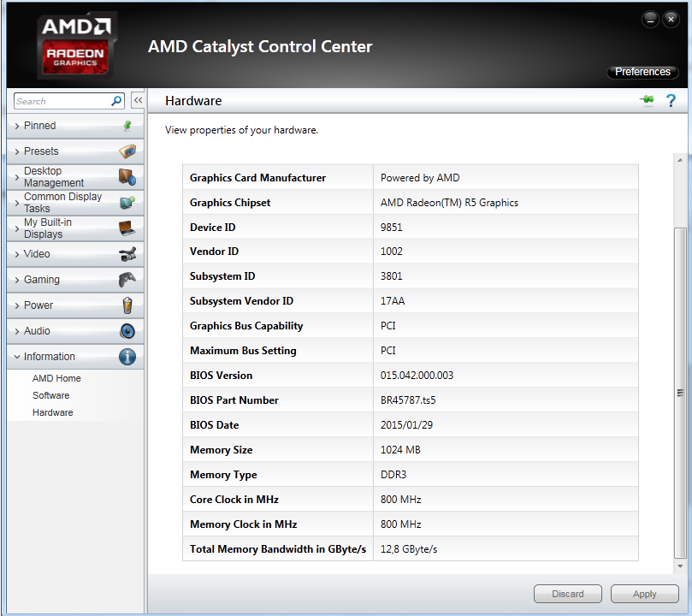Click the Audio speaker icon

[127, 331]
